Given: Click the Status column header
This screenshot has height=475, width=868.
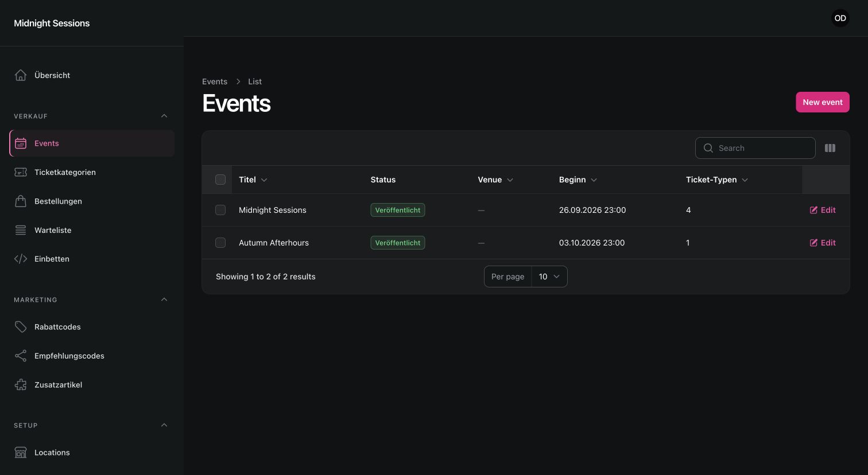Looking at the screenshot, I should [x=383, y=180].
